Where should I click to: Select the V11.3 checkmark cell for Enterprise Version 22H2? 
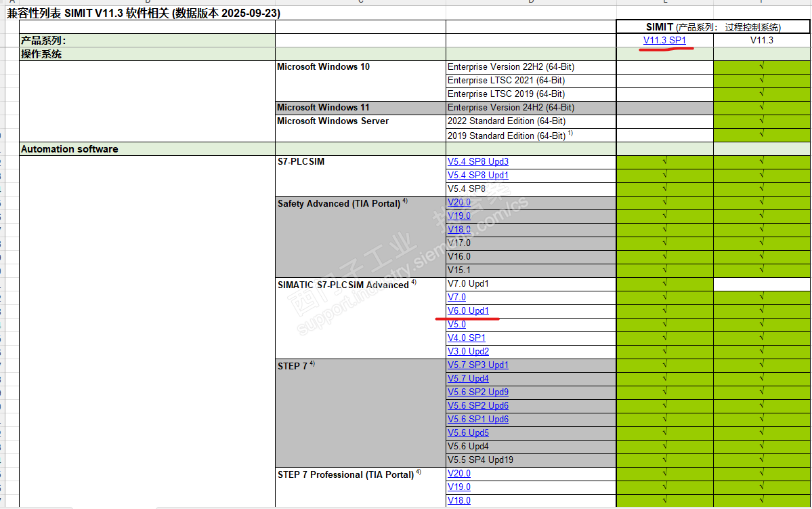click(762, 67)
